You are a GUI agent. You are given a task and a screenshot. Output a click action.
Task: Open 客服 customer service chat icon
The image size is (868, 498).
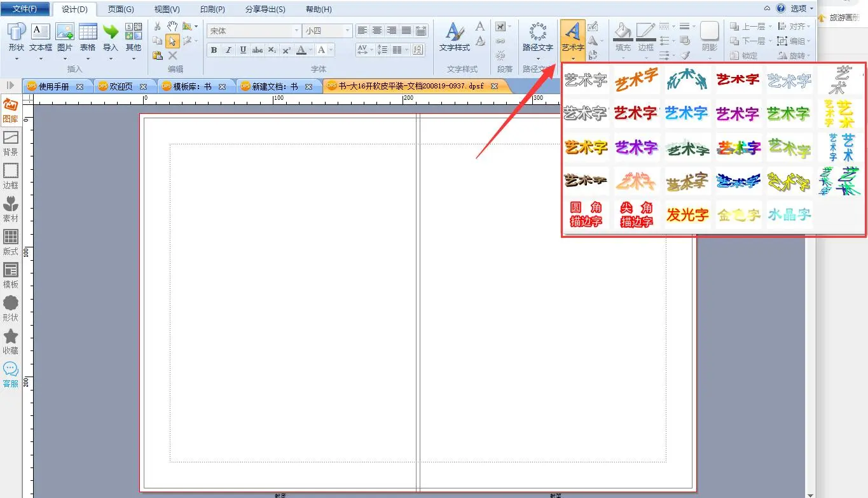pos(11,375)
